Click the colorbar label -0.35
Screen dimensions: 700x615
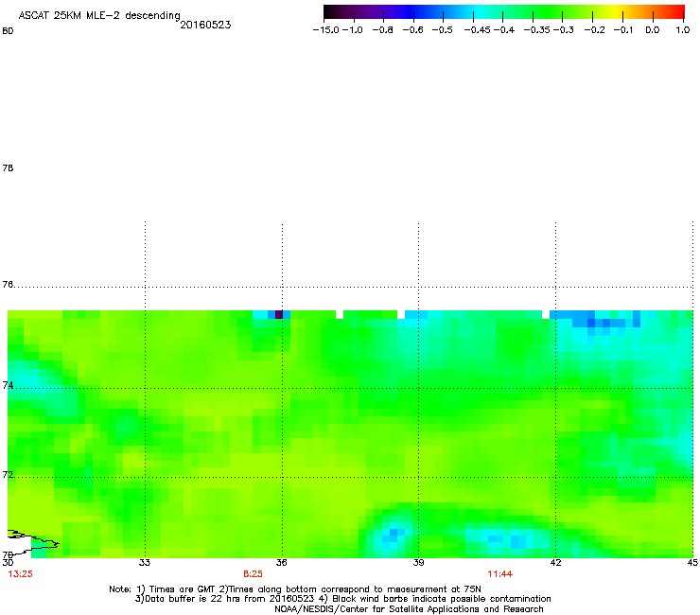point(536,30)
